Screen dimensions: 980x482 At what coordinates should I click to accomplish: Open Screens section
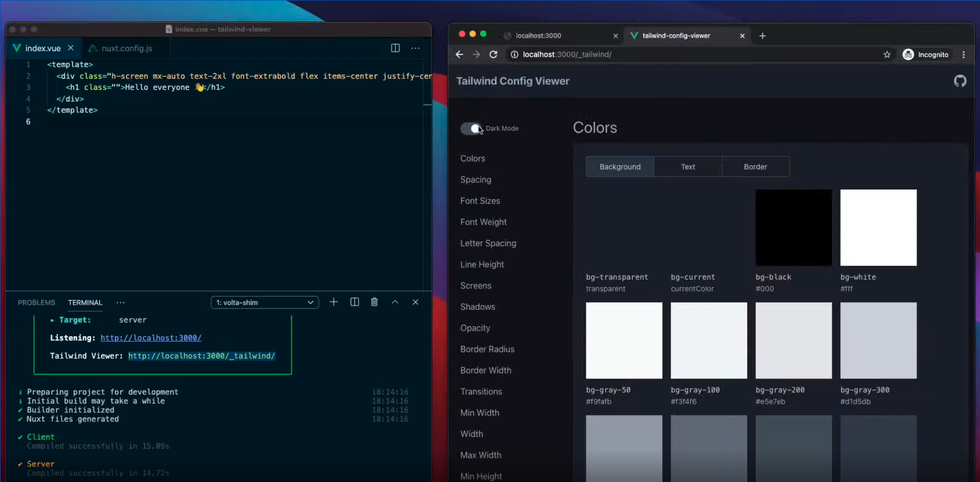point(476,285)
